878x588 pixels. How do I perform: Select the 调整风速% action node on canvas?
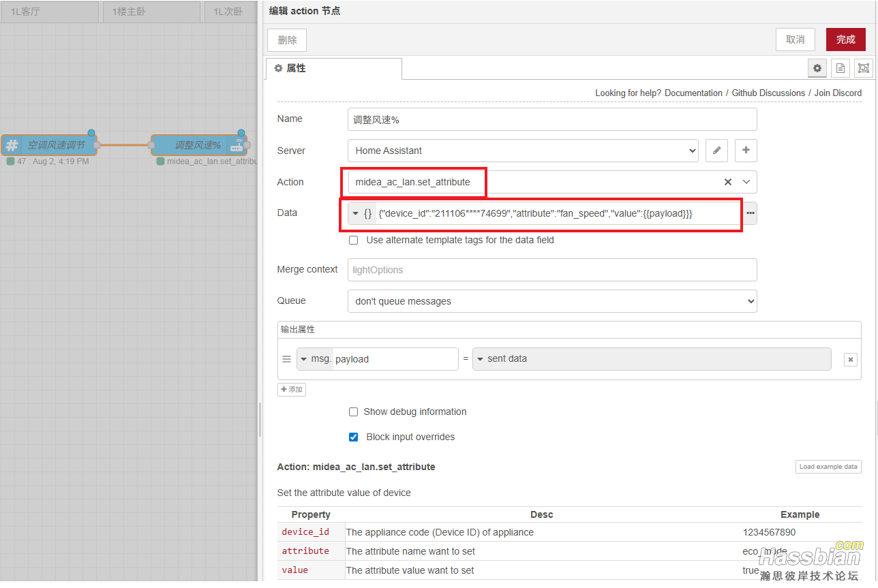click(x=198, y=145)
